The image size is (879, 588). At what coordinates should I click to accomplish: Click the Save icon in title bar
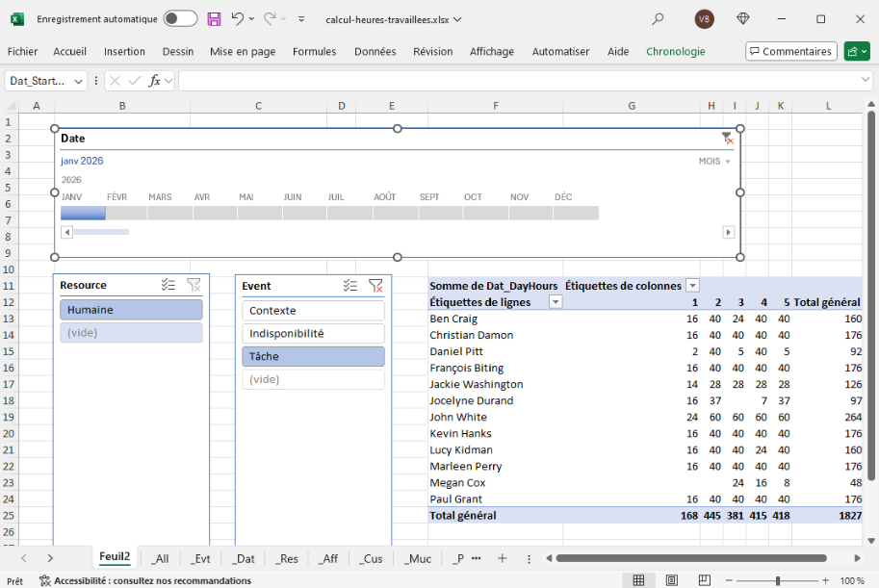point(214,18)
